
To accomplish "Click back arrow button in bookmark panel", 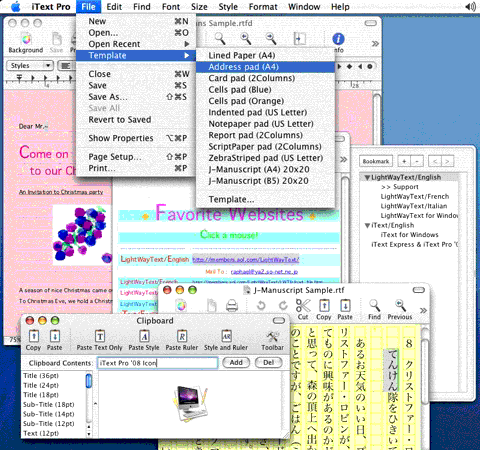I will click(x=435, y=161).
